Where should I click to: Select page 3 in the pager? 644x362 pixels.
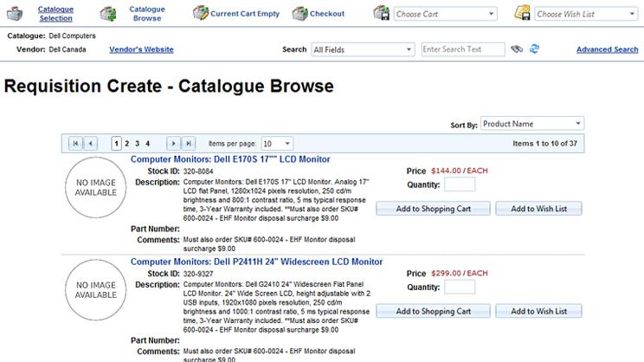pyautogui.click(x=137, y=143)
